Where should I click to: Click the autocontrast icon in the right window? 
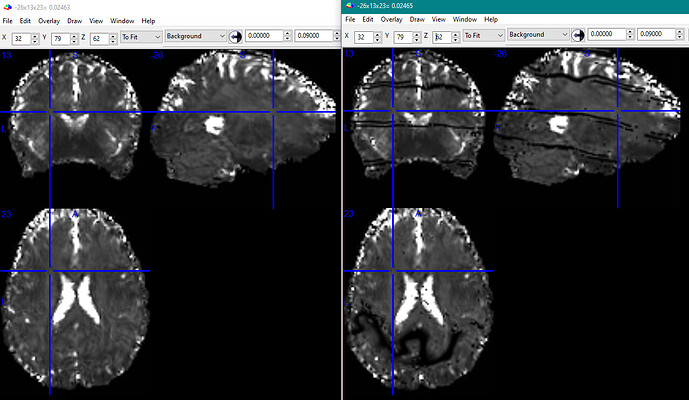coord(578,35)
